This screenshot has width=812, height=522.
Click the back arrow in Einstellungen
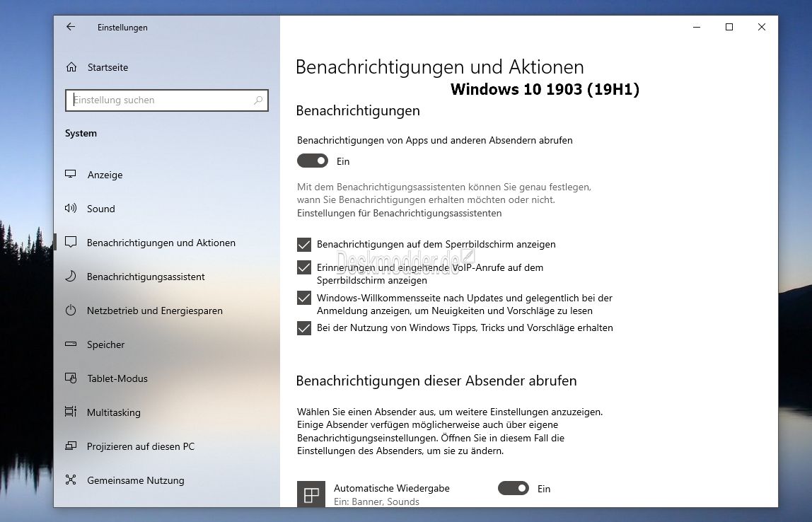71,27
